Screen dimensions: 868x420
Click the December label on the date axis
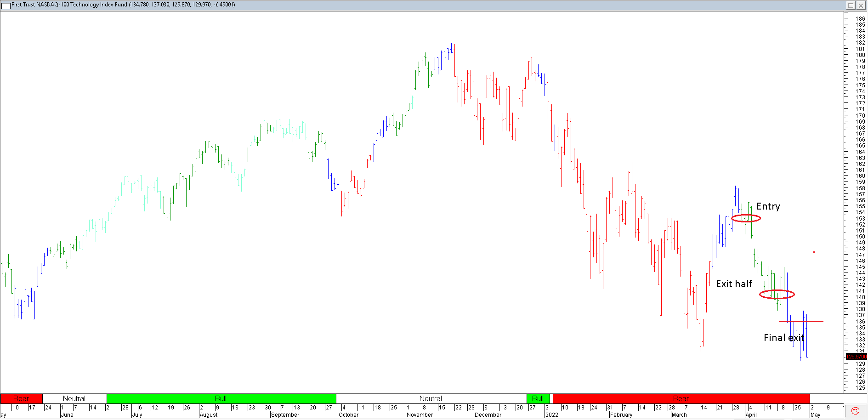[x=488, y=415]
